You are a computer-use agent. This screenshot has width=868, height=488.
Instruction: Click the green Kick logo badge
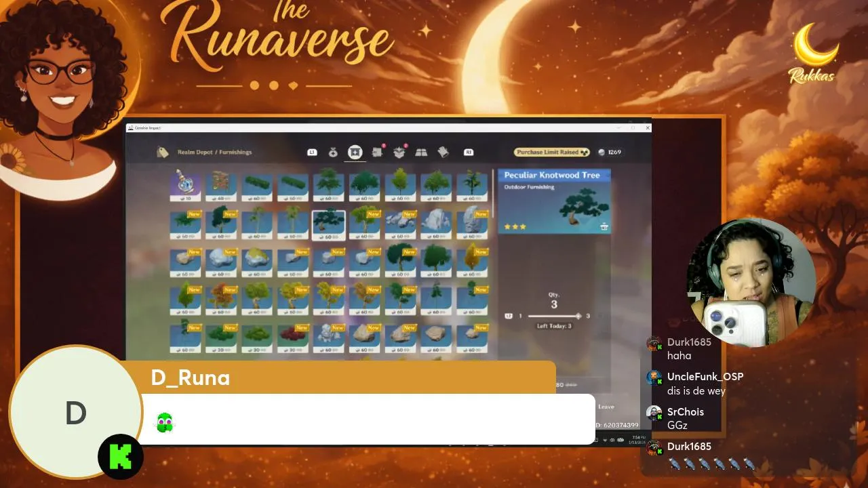120,457
